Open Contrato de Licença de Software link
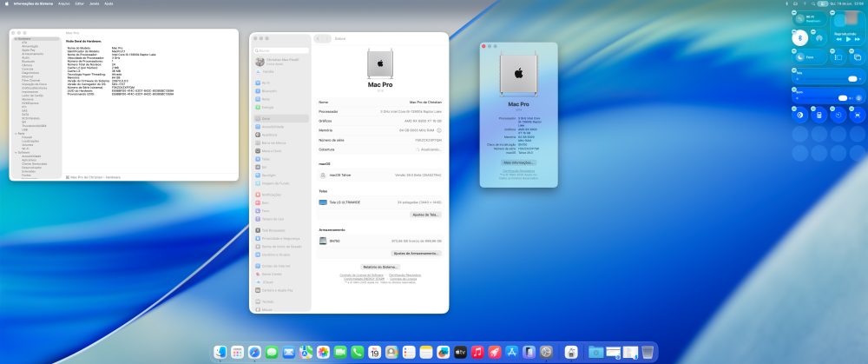This screenshot has width=868, height=364. coord(361,275)
